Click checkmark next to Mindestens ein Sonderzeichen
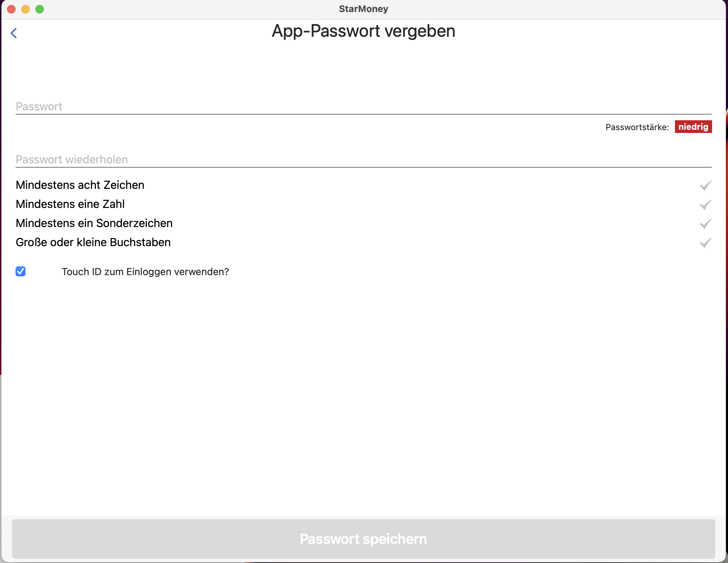Screen dimensions: 728x563 tap(705, 224)
